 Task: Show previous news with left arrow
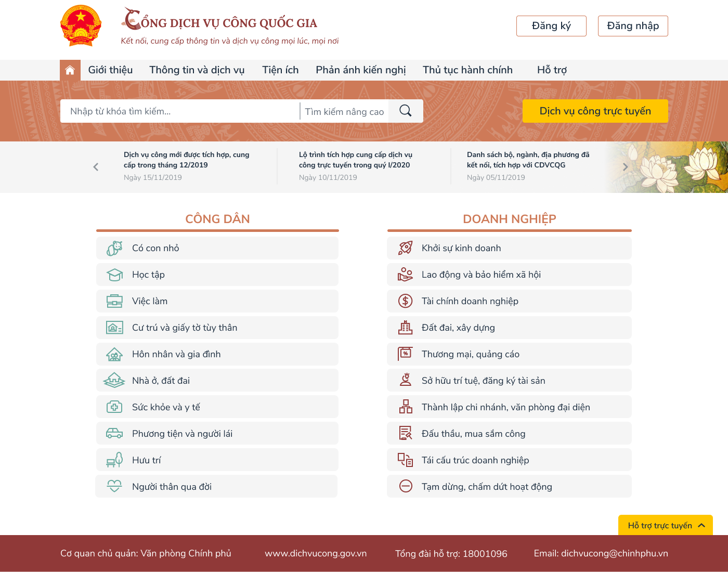[x=96, y=167]
